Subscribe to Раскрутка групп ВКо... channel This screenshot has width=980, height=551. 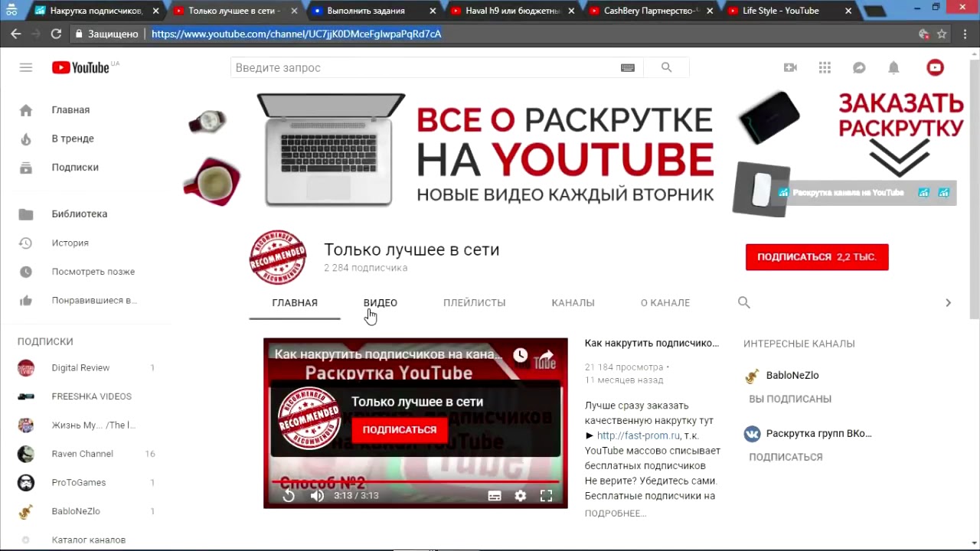click(786, 457)
